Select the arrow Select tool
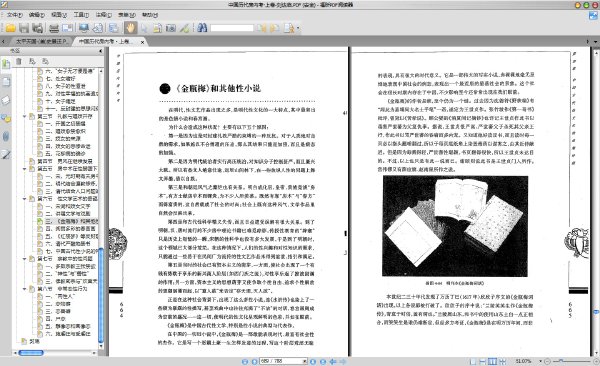The image size is (600, 366). tap(144, 28)
